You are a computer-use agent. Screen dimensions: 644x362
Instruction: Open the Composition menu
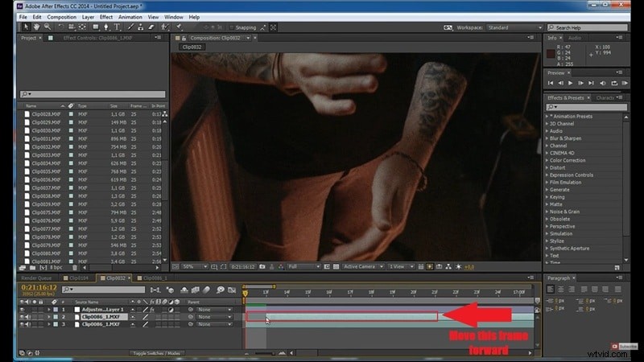coord(62,17)
